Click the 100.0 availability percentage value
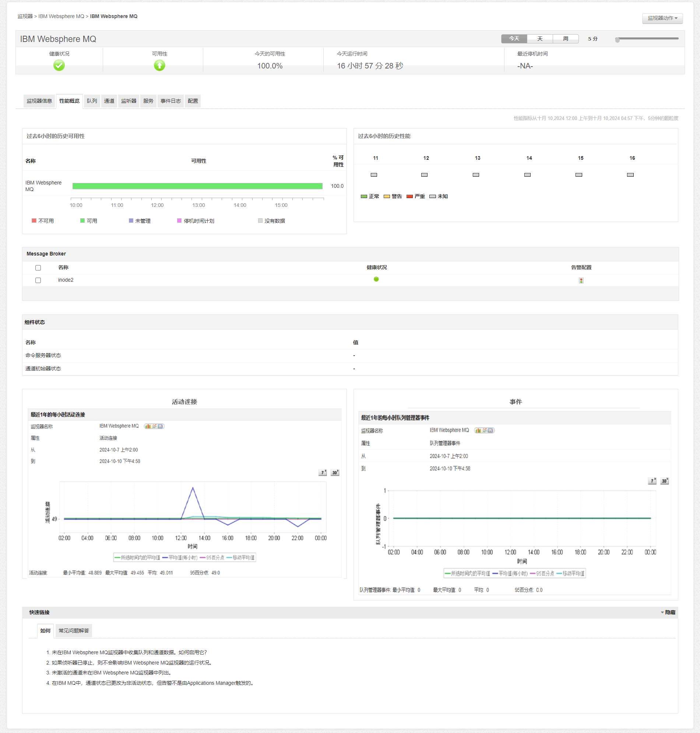The image size is (700, 733). click(337, 186)
